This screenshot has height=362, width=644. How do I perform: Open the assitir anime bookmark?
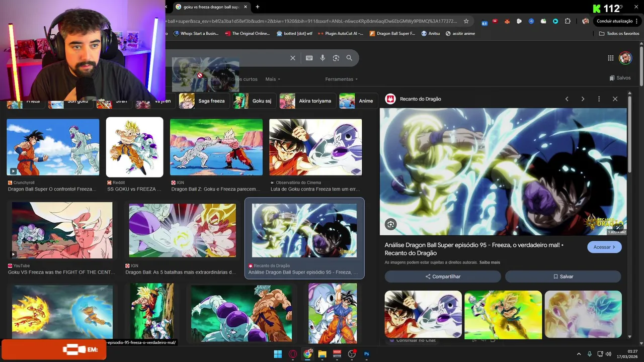(460, 34)
